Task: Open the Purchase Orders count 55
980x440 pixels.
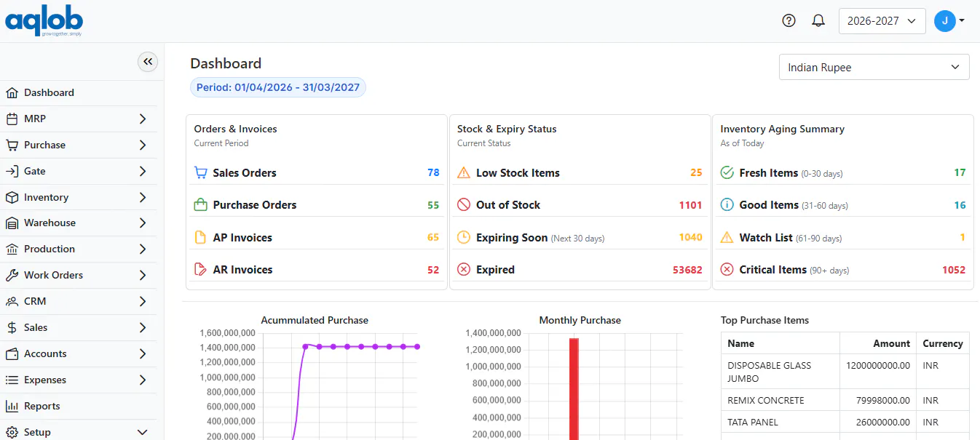Action: coord(433,205)
